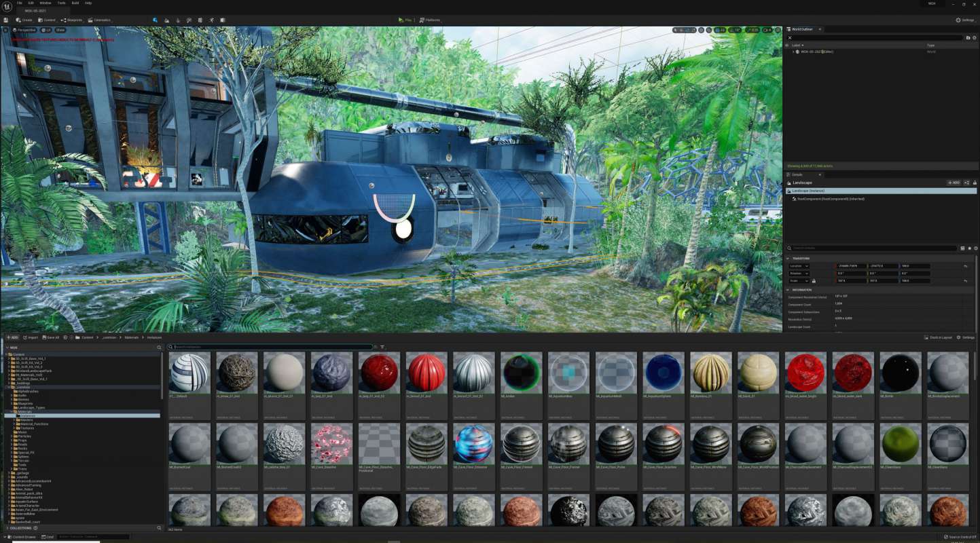The image size is (980, 543).
Task: Open the Window menu
Action: pyautogui.click(x=45, y=3)
